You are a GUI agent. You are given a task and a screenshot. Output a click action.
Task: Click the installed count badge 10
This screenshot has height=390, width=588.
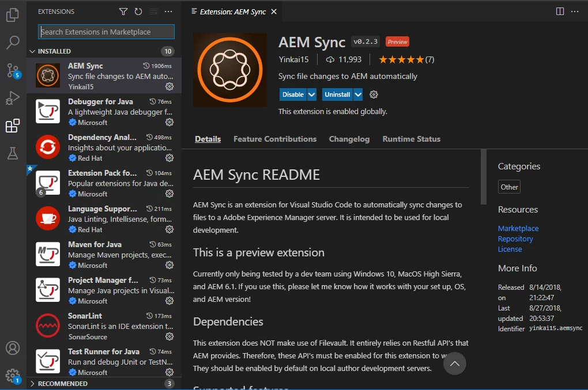(x=168, y=51)
